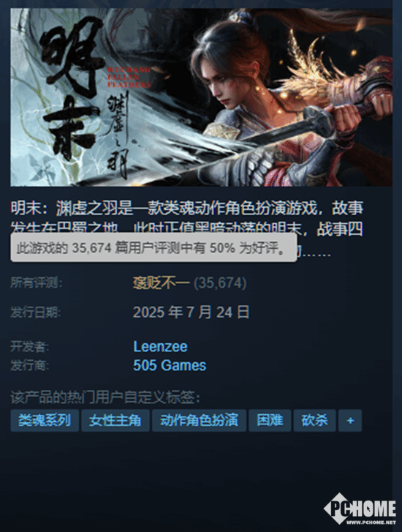Select the 女性主角 tag
402x532 pixels.
115,421
